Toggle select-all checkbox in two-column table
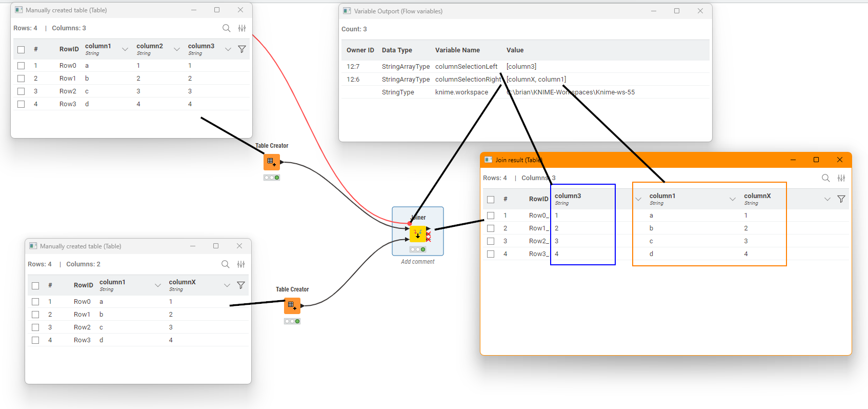Viewport: 868px width, 409px height. (x=35, y=286)
